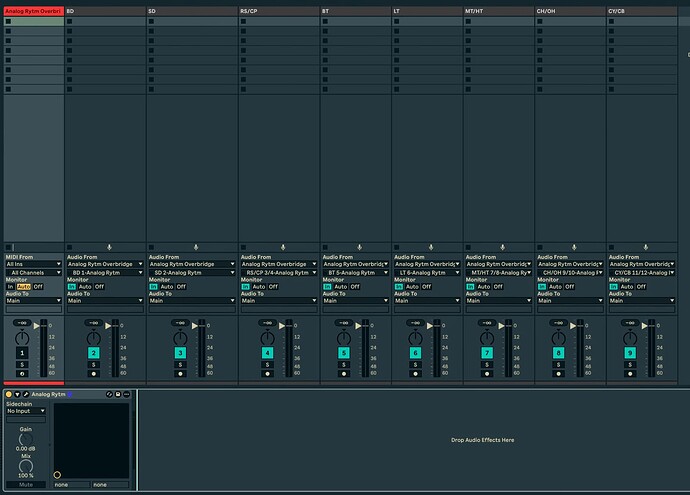
Task: Click the Gain knob in device
Action: click(26, 439)
